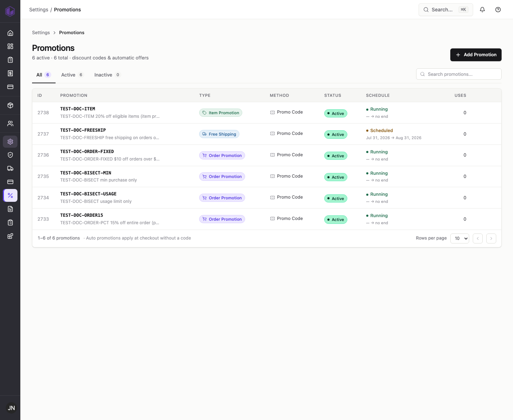Click Running schedule for TEST-DOC-ORDER15
Viewport: 513px width, 420px height.
[377, 216]
